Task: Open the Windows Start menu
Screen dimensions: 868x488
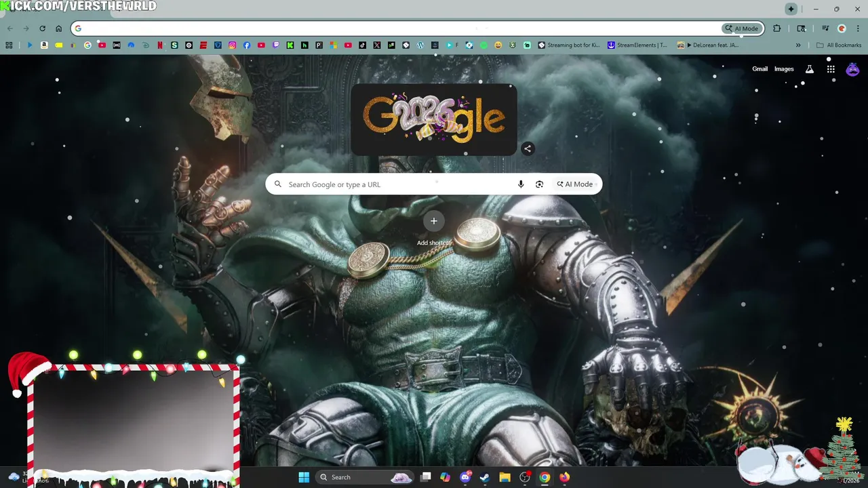Action: point(304,477)
